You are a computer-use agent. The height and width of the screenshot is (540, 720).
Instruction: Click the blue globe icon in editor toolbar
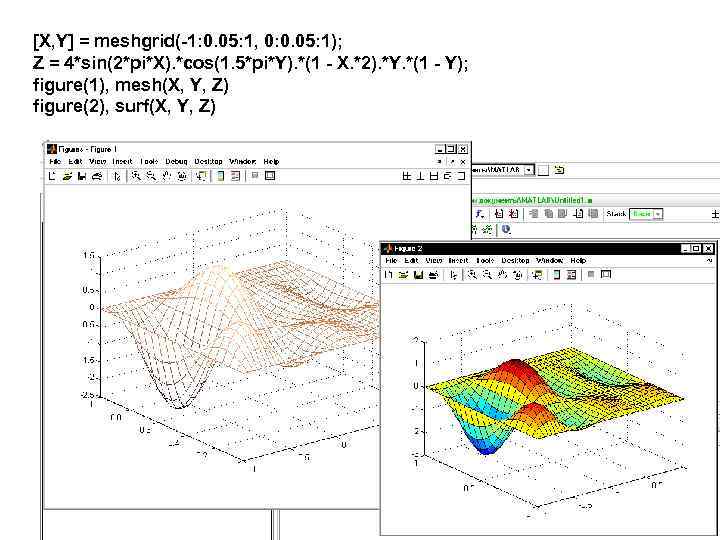(506, 229)
